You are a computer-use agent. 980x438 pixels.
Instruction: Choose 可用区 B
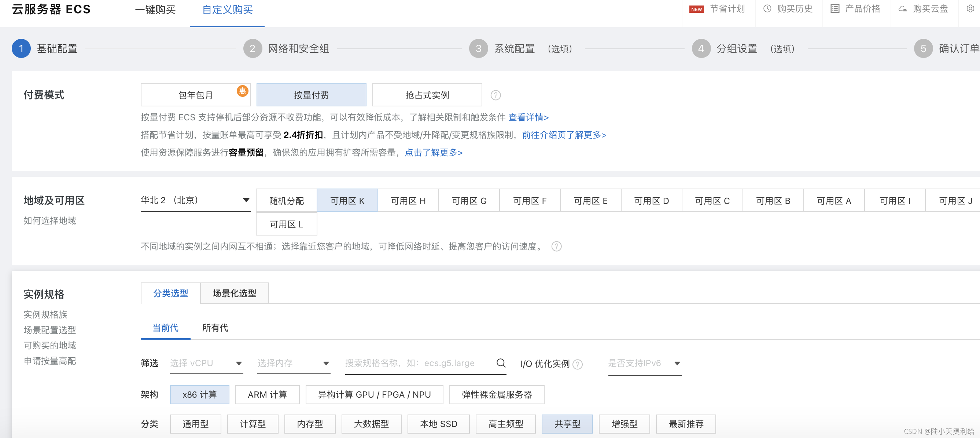coord(773,201)
